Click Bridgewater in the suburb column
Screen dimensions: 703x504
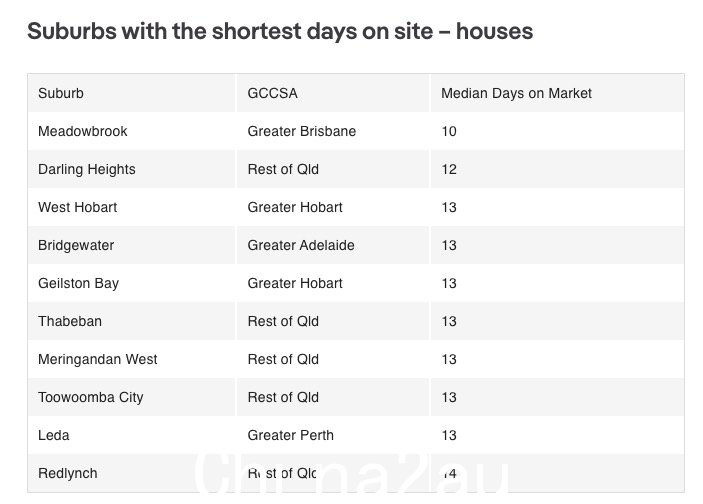click(76, 245)
